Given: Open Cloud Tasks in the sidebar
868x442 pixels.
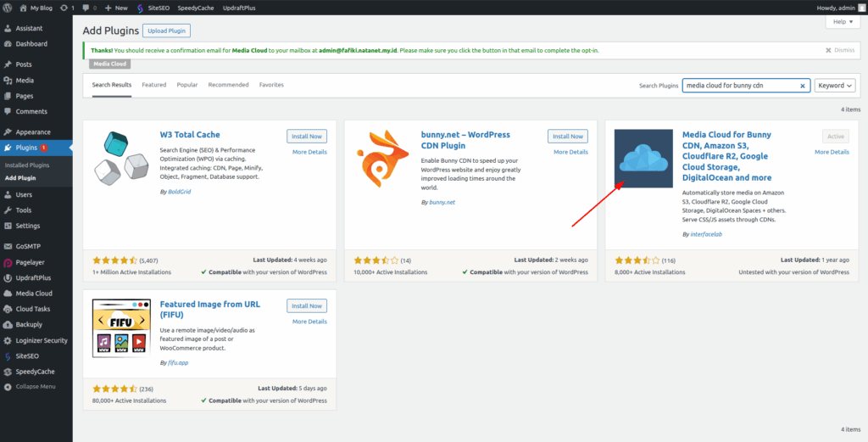Looking at the screenshot, I should point(33,309).
